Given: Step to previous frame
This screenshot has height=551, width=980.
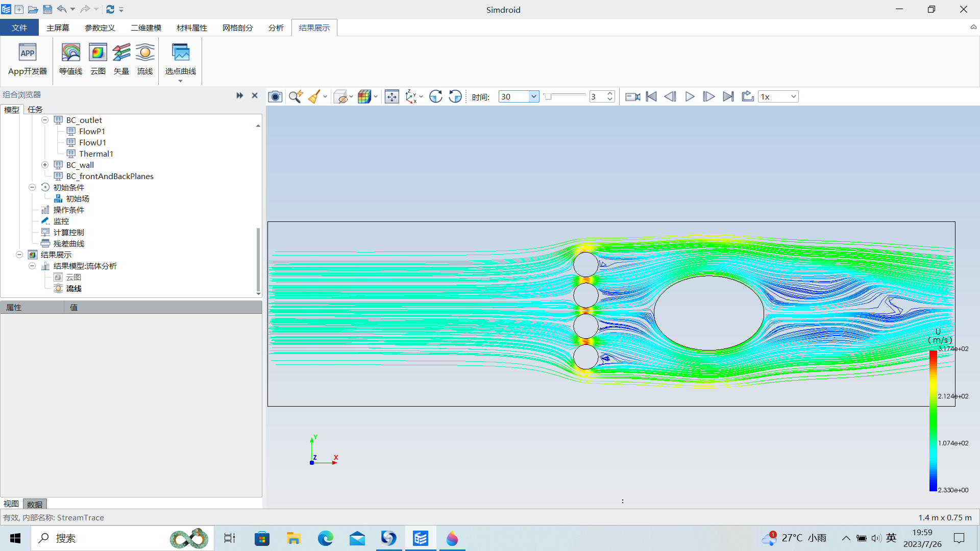Looking at the screenshot, I should [670, 96].
